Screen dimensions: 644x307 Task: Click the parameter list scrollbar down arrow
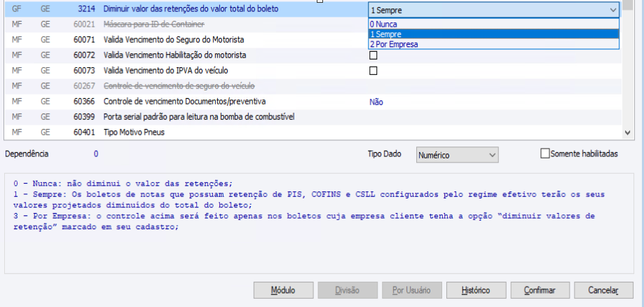[x=628, y=132]
